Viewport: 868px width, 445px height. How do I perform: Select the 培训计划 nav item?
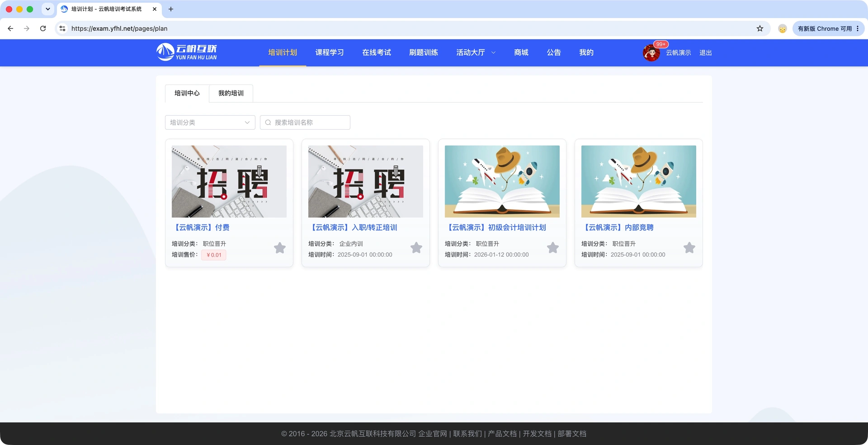click(x=283, y=52)
